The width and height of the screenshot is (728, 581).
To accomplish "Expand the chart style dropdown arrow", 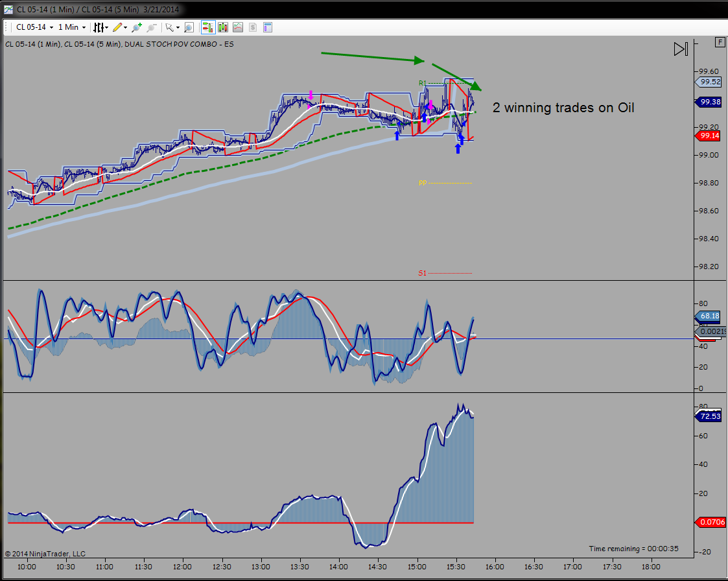I will tap(107, 28).
